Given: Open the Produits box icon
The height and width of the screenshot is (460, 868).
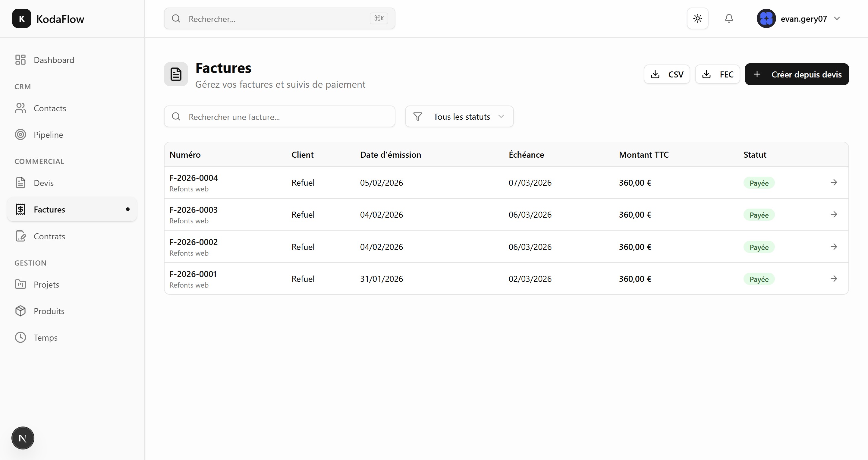Looking at the screenshot, I should (x=20, y=311).
